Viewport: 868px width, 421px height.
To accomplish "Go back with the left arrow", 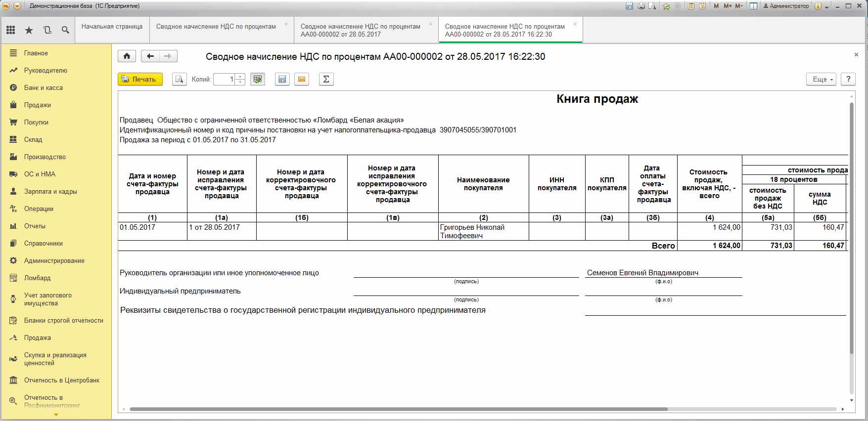I will pyautogui.click(x=150, y=56).
